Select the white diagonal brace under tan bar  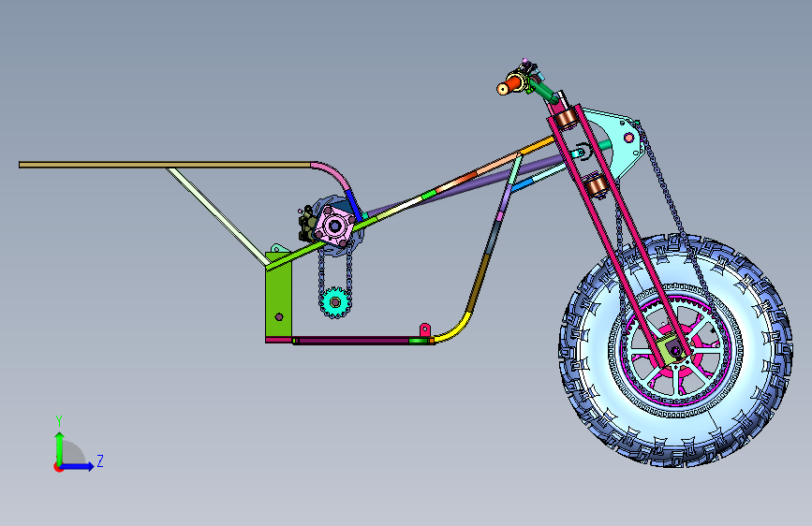click(216, 215)
